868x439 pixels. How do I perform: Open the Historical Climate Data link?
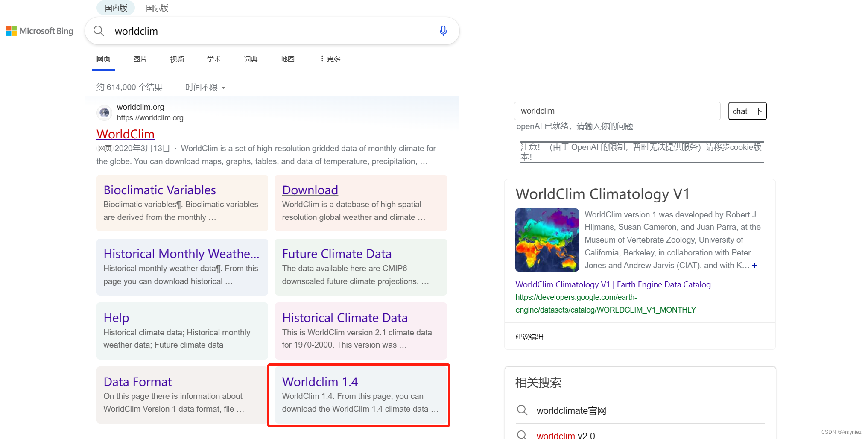tap(345, 318)
